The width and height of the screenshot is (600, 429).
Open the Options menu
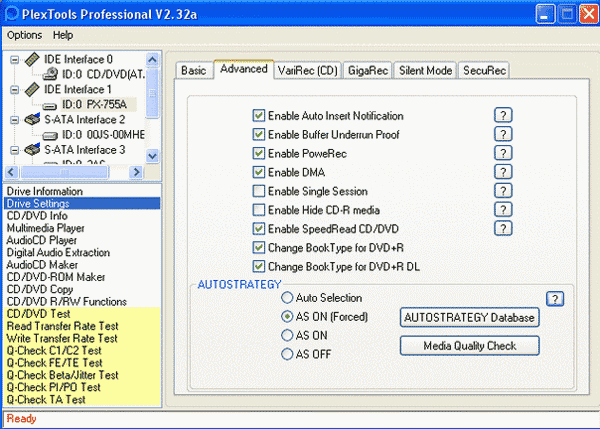pos(24,35)
